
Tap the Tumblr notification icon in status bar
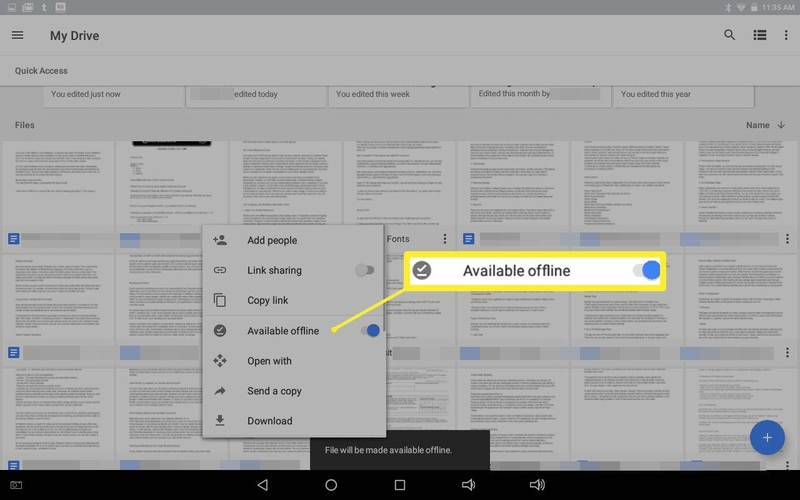point(44,7)
